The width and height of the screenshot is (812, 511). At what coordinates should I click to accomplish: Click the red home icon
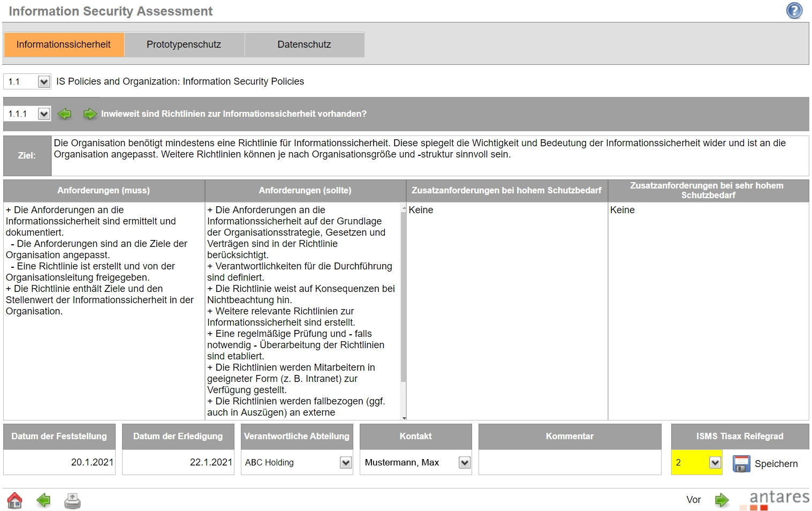click(14, 500)
